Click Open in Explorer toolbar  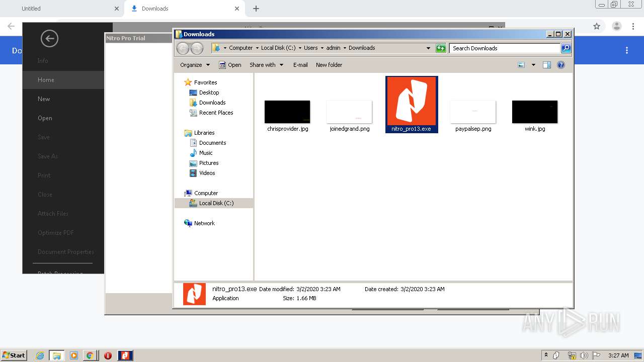[x=230, y=65]
